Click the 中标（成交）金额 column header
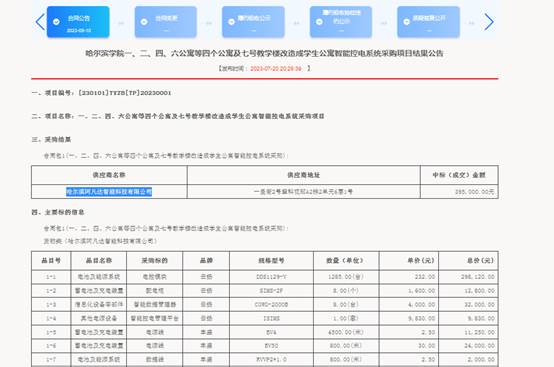 (459, 175)
